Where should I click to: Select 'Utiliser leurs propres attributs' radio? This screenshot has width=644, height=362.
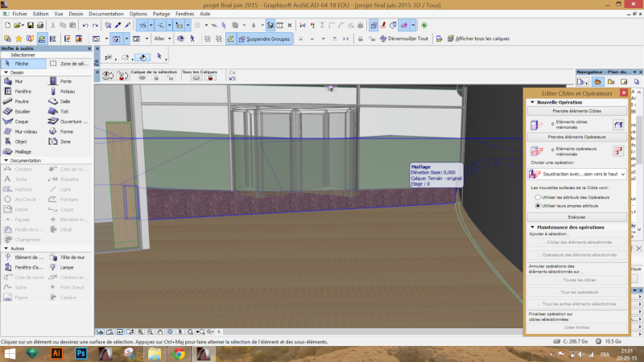tap(538, 206)
